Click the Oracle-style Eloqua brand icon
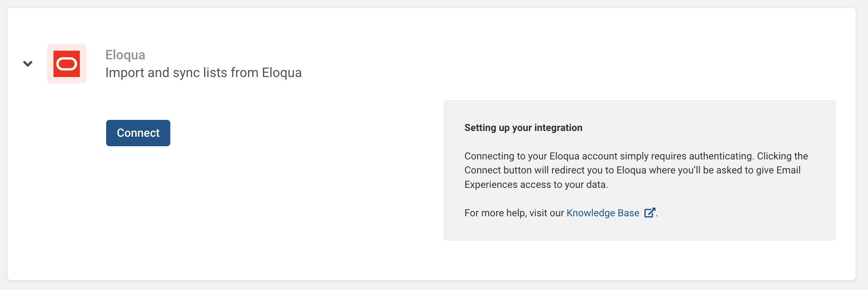868x290 pixels. point(67,64)
